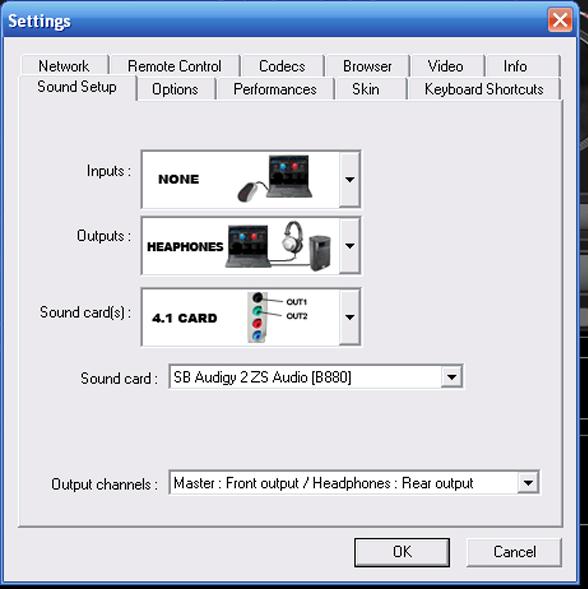Click the laptop and mouse Inputs image
Image resolution: width=588 pixels, height=589 pixels.
(275, 178)
